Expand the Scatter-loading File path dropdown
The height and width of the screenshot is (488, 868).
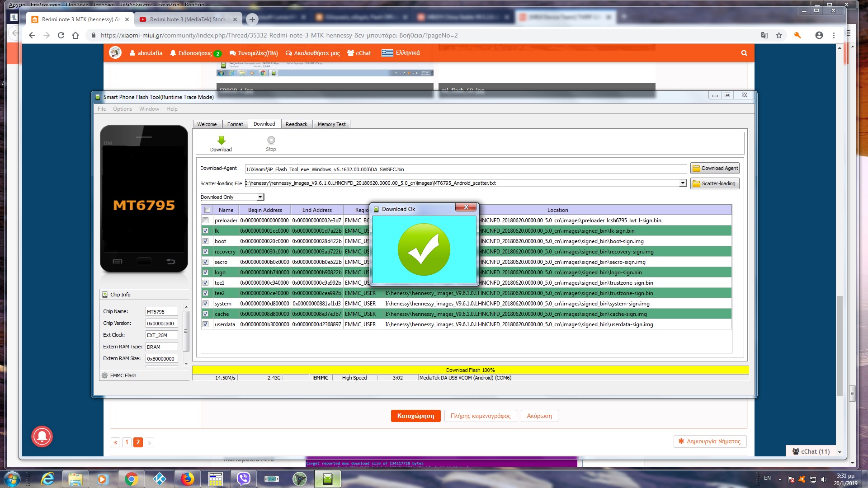point(683,183)
